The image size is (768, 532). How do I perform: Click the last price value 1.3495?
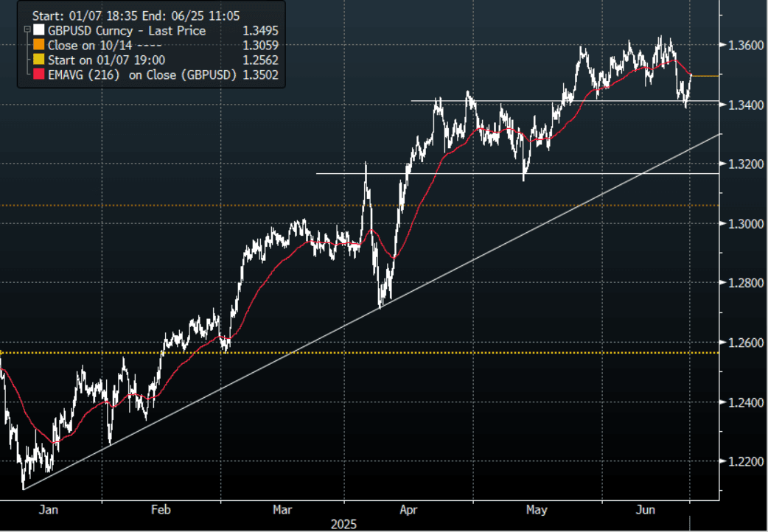pos(261,31)
